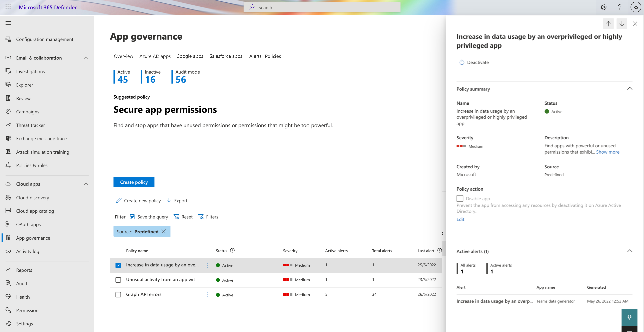
Task: Click the Edit link in policy action
Action: (x=460, y=219)
